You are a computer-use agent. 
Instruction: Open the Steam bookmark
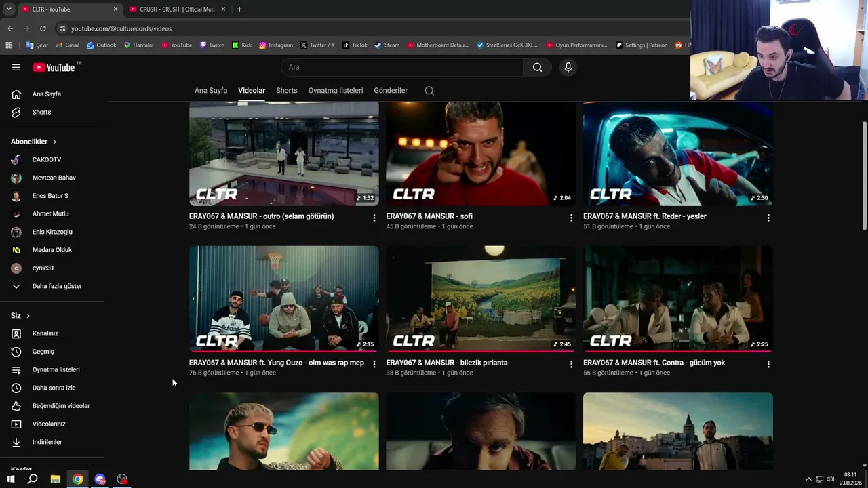(387, 45)
